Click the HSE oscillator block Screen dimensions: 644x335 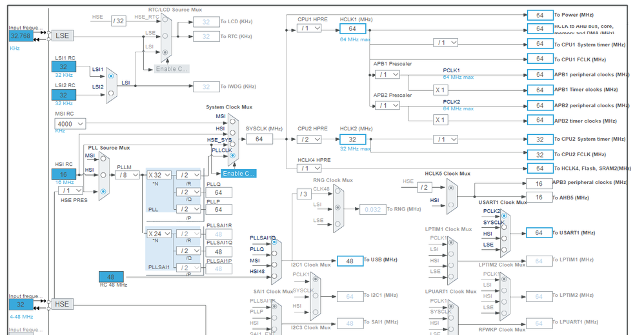click(x=62, y=304)
